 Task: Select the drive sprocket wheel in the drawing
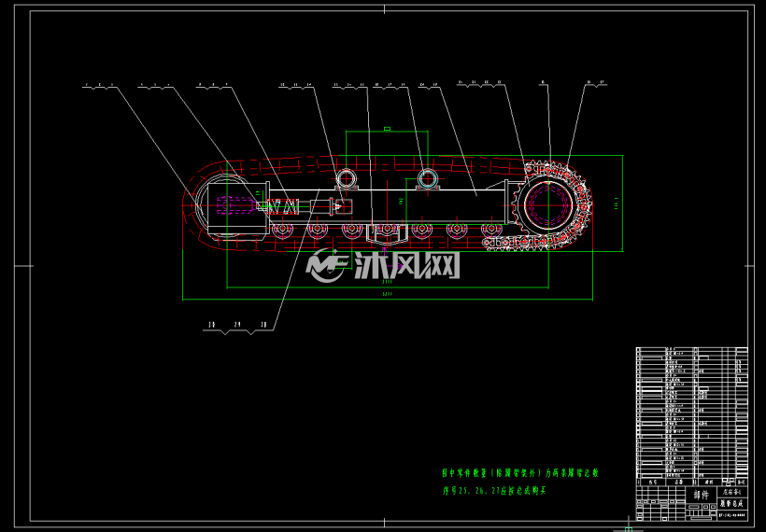(549, 205)
